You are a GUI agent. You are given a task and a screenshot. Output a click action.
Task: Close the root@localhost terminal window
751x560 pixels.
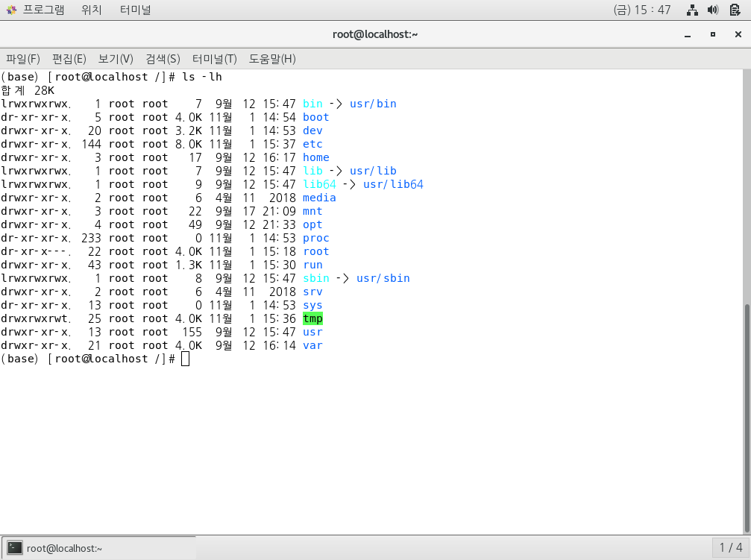coord(738,34)
